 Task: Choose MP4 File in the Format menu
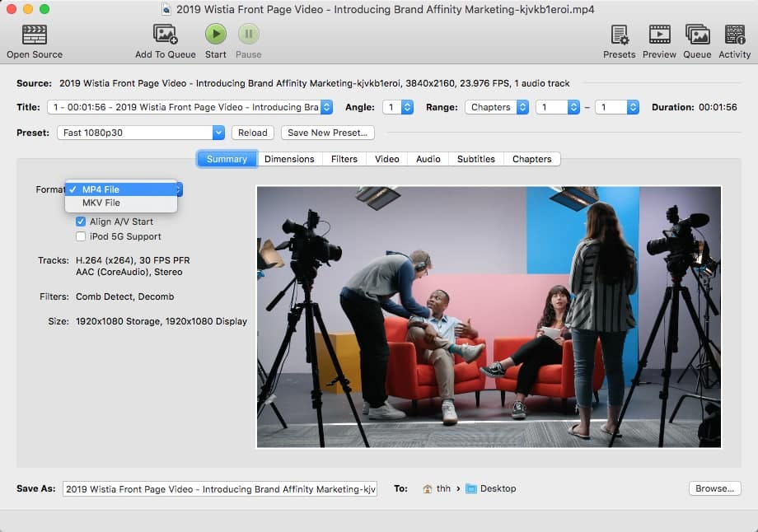click(121, 189)
